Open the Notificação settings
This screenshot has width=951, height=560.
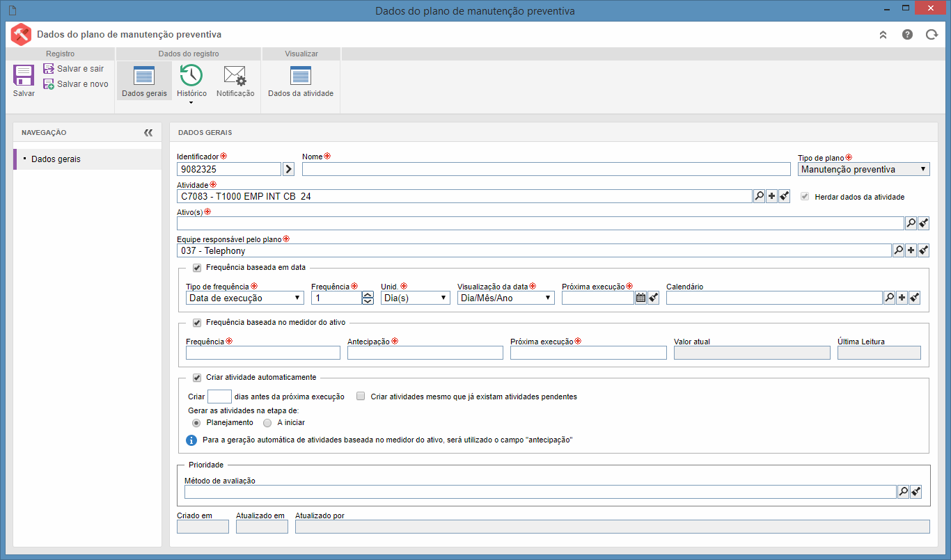click(x=235, y=81)
